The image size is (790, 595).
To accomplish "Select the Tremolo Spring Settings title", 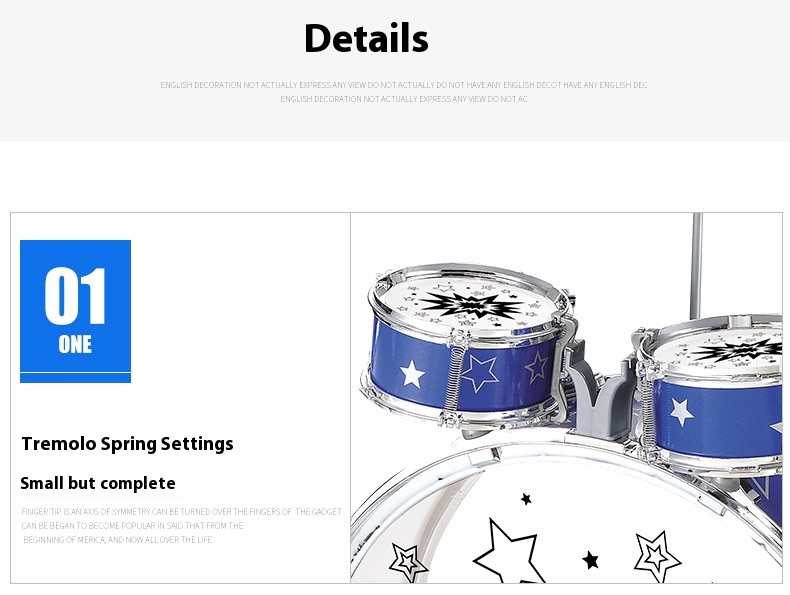I will (127, 444).
